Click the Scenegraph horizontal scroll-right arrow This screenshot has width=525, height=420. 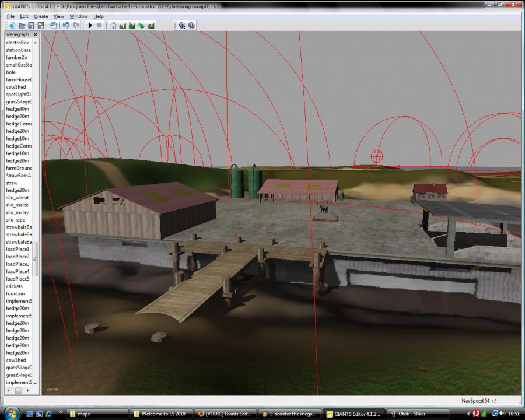point(28,390)
